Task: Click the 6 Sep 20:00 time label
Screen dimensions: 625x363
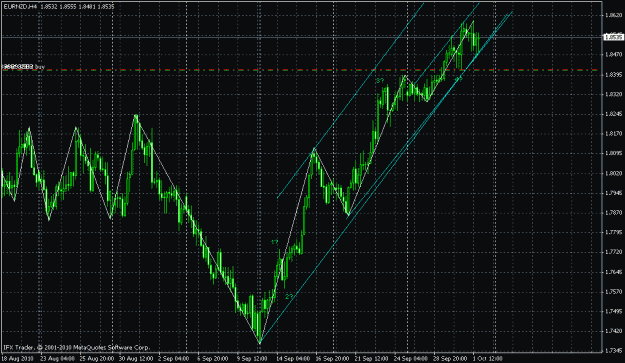Action: click(213, 358)
